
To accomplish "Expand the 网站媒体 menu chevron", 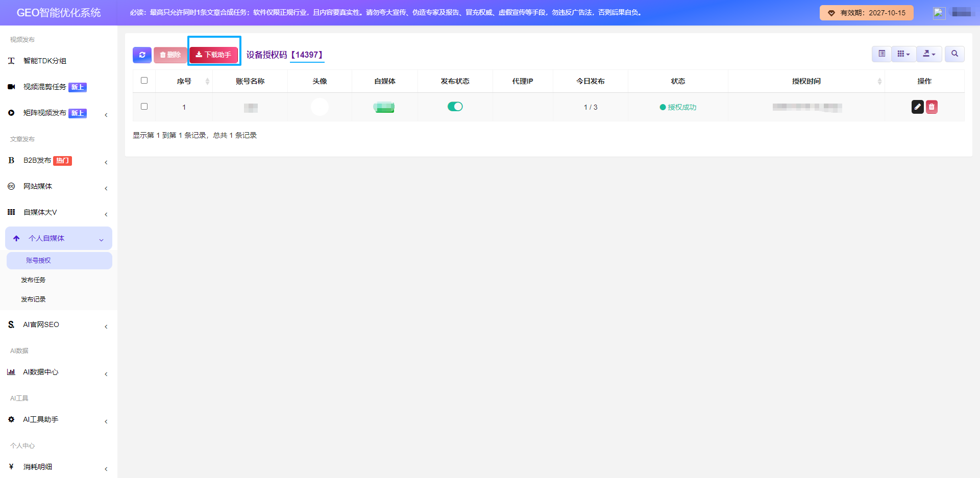I will (x=106, y=188).
